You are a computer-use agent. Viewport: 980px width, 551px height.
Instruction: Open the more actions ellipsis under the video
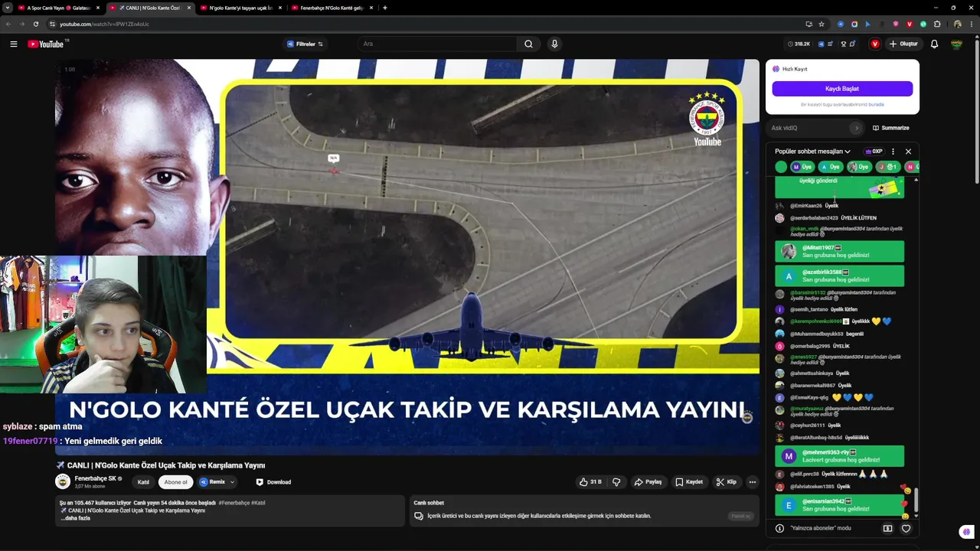[x=753, y=482]
